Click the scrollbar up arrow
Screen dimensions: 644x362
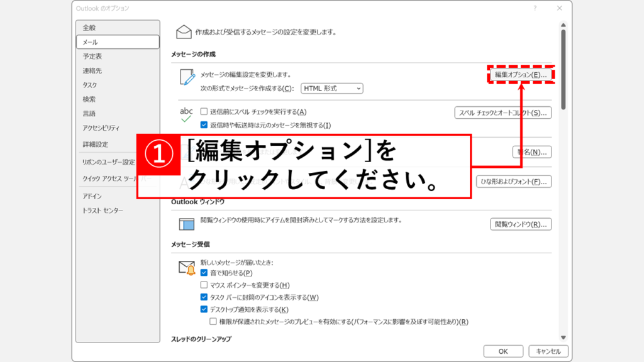pyautogui.click(x=563, y=25)
